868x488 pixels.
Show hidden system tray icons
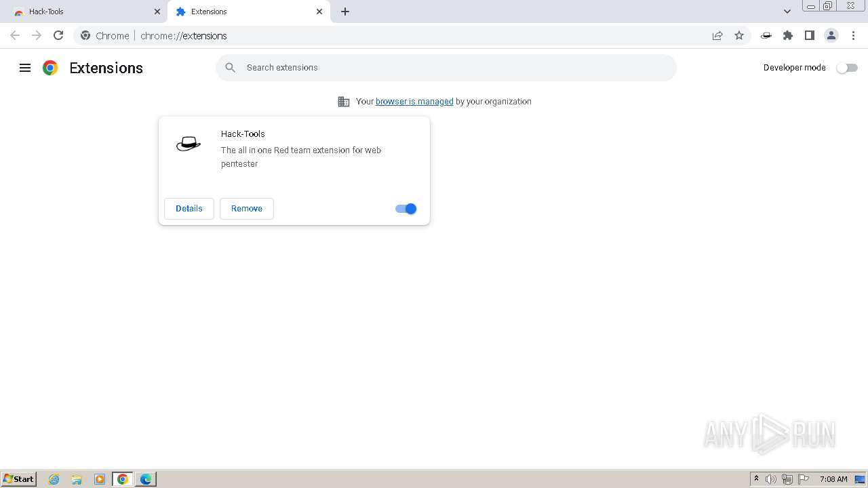tap(756, 479)
